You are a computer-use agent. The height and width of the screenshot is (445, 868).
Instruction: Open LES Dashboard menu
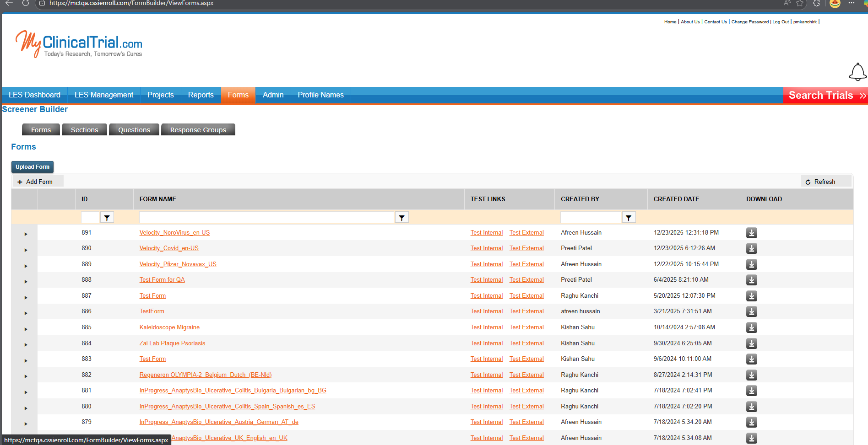[35, 95]
